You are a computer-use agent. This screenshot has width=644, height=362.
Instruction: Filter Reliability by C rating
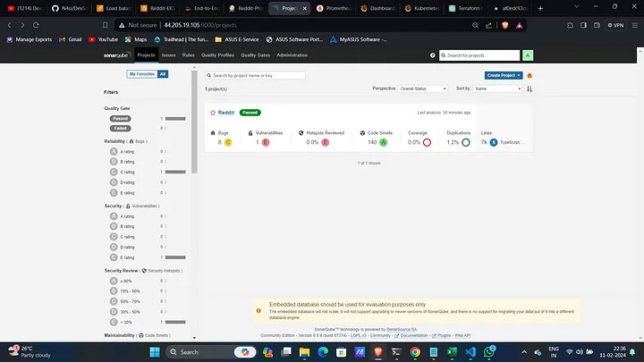123,172
